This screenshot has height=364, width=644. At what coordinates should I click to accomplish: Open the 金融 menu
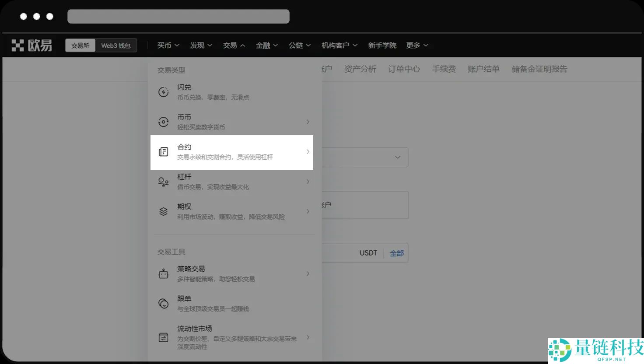coord(266,45)
